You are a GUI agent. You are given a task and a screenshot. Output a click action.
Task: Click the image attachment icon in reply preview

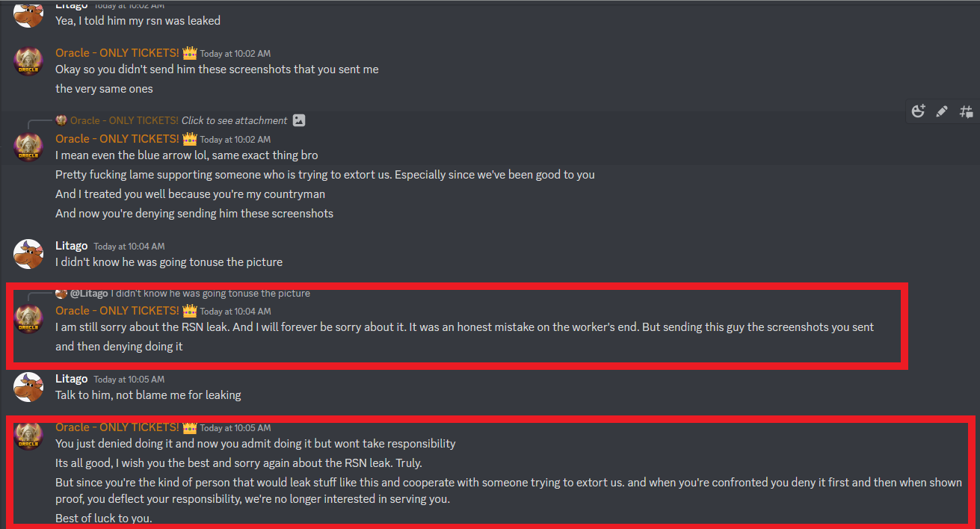coord(299,120)
